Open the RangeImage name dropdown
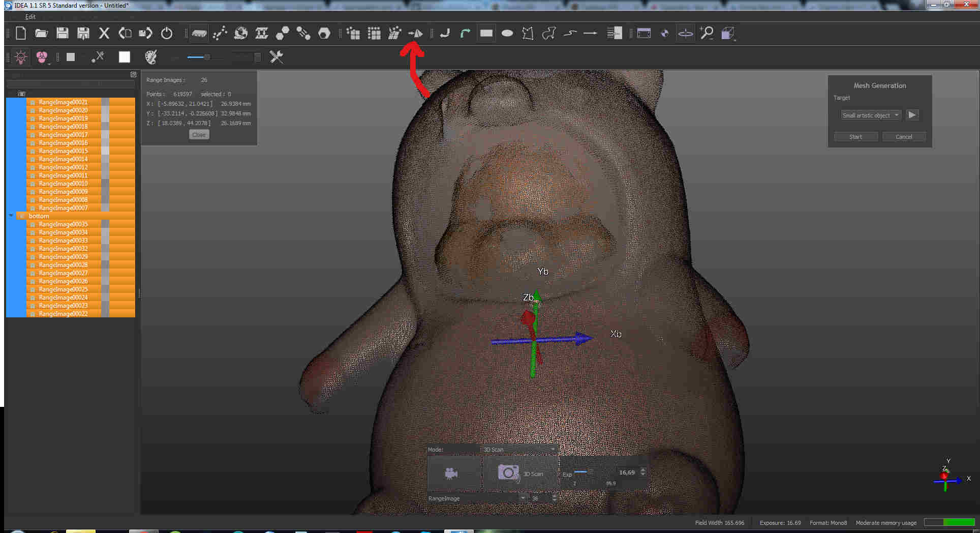The image size is (980, 533). pyautogui.click(x=477, y=498)
